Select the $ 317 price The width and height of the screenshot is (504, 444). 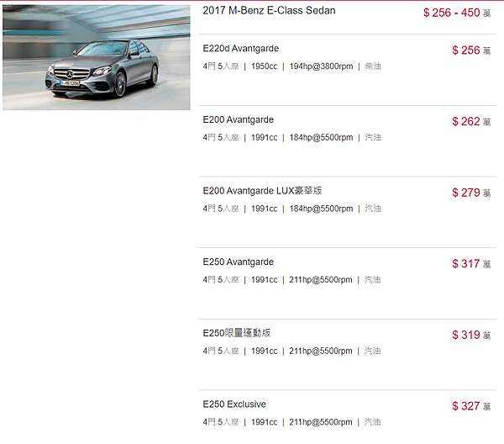tap(471, 264)
